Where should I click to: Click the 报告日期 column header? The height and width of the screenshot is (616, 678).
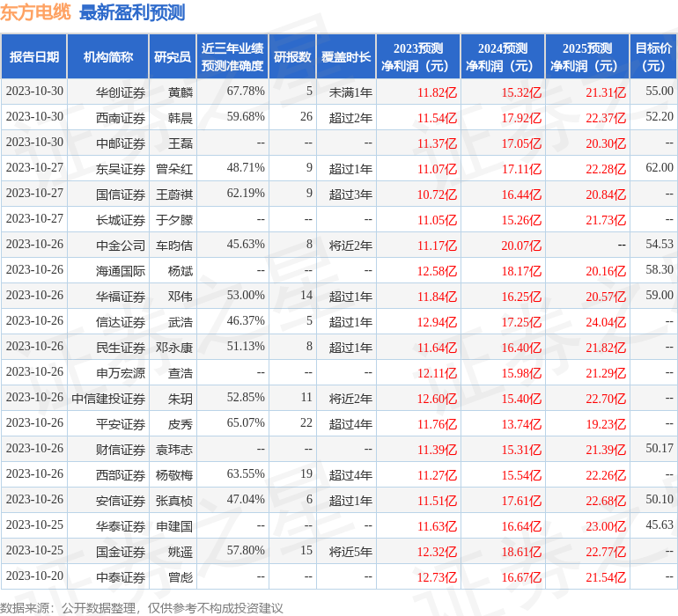point(33,56)
